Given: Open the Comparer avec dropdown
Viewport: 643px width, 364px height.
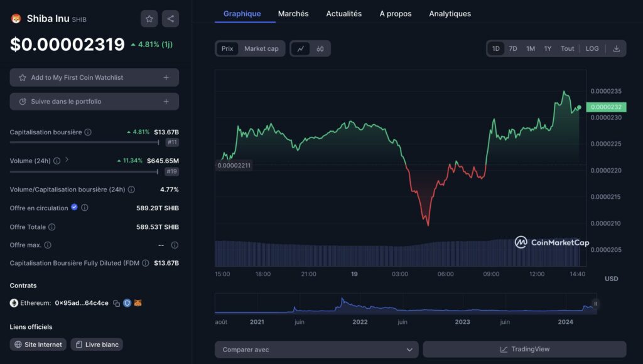Looking at the screenshot, I should pyautogui.click(x=316, y=350).
